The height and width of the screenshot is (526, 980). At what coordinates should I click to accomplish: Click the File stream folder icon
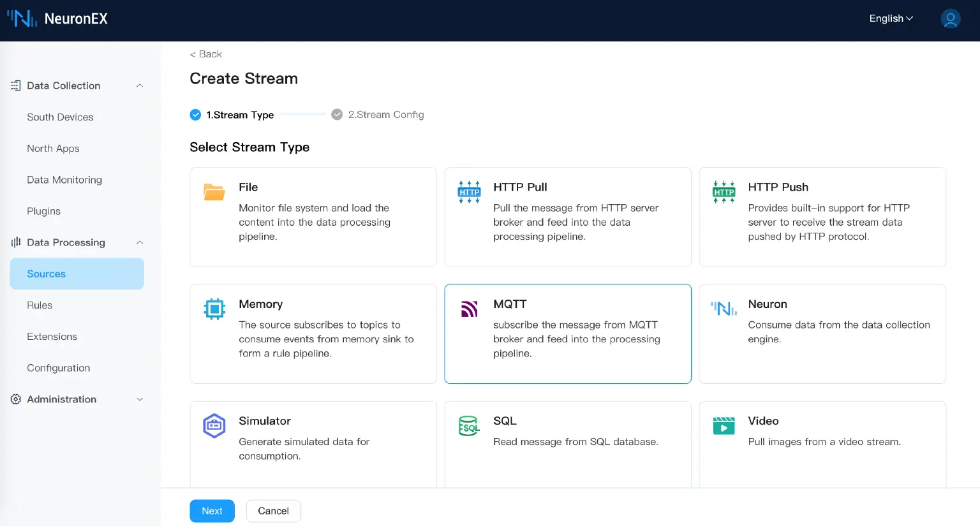pyautogui.click(x=214, y=192)
